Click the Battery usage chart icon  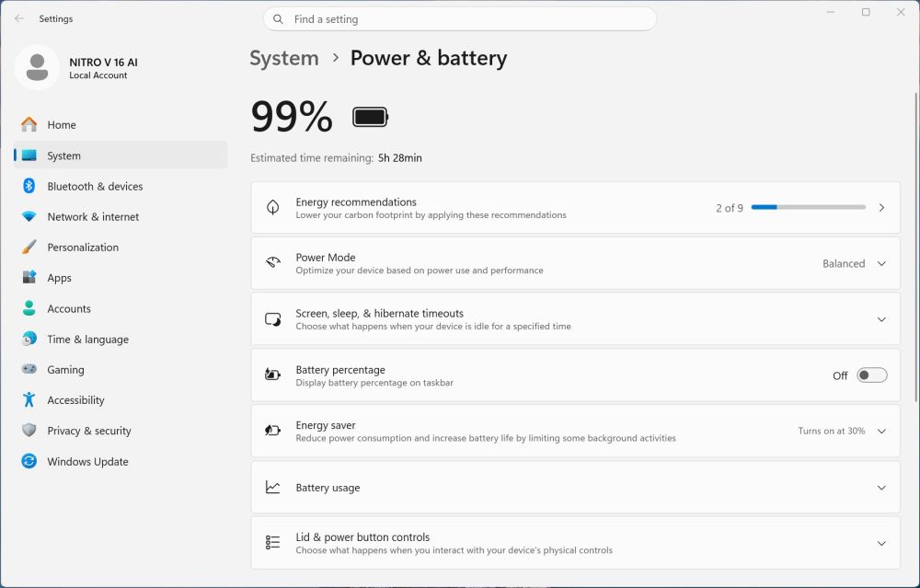pyautogui.click(x=273, y=487)
